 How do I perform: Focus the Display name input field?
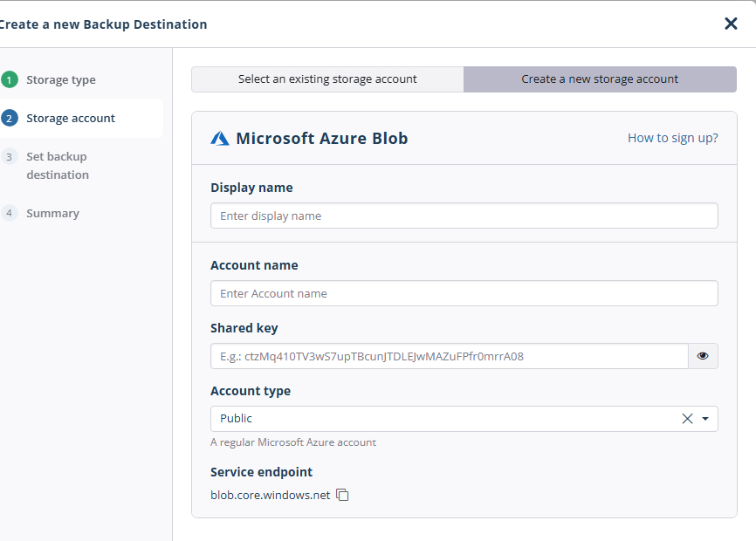(464, 216)
